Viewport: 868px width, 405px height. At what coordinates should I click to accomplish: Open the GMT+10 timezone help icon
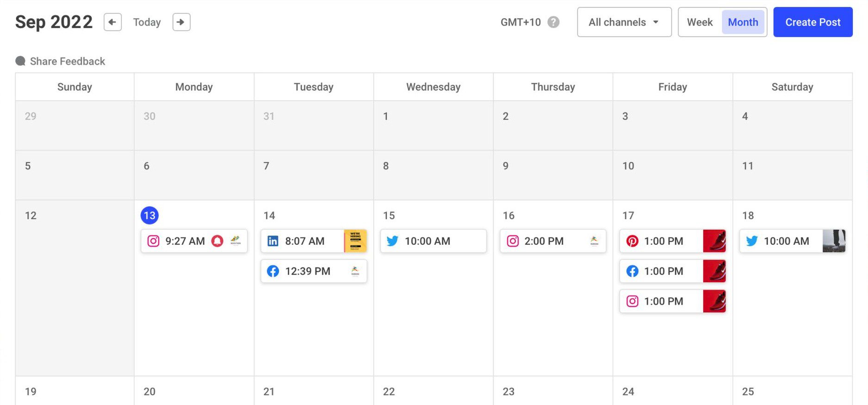pos(553,22)
